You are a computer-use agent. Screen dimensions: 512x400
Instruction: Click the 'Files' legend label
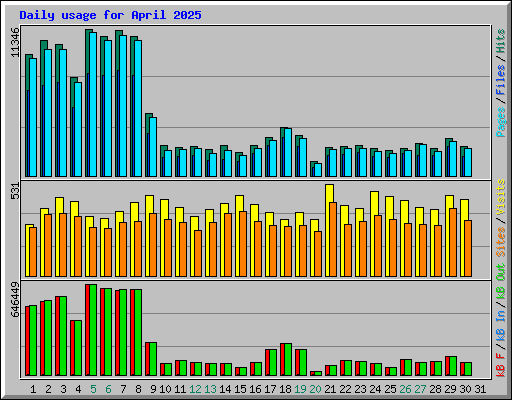501,80
